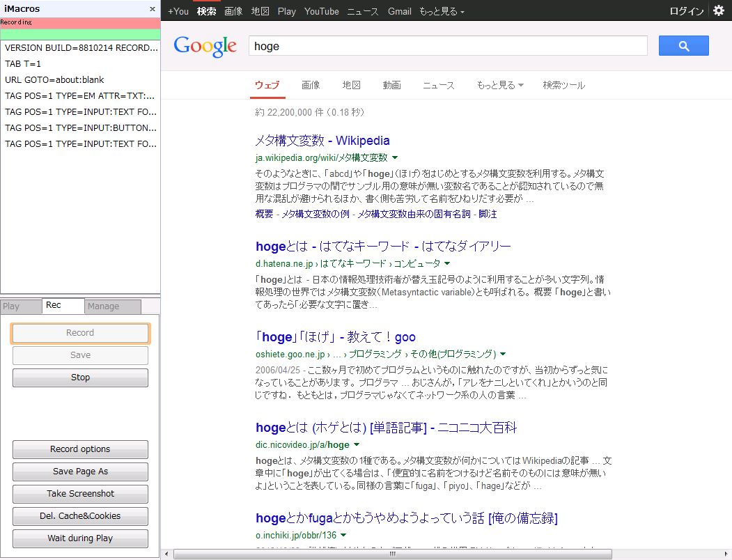732x560 pixels.
Task: Click the 画像 link in the top black bar
Action: [233, 11]
